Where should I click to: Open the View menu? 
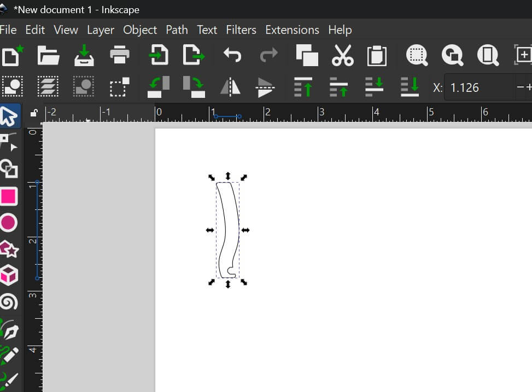pyautogui.click(x=66, y=30)
